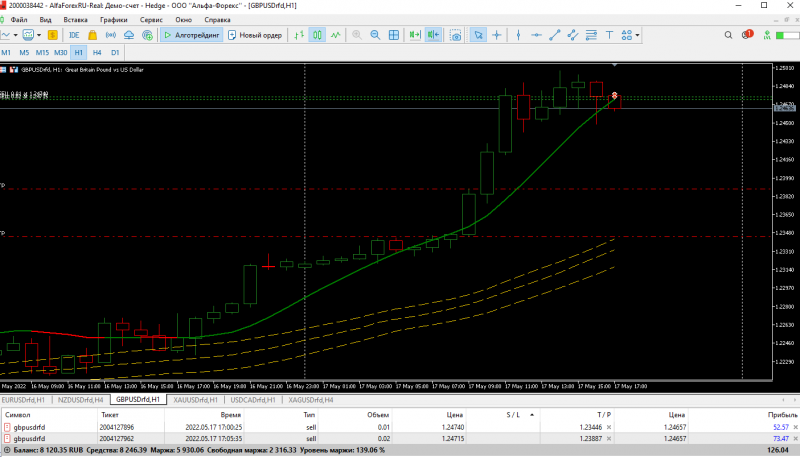Open the Signals radio-wave icon
Viewport: 800px width, 457px height.
tap(110, 35)
